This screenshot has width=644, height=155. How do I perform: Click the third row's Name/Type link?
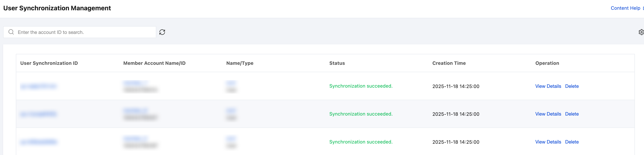(231, 139)
